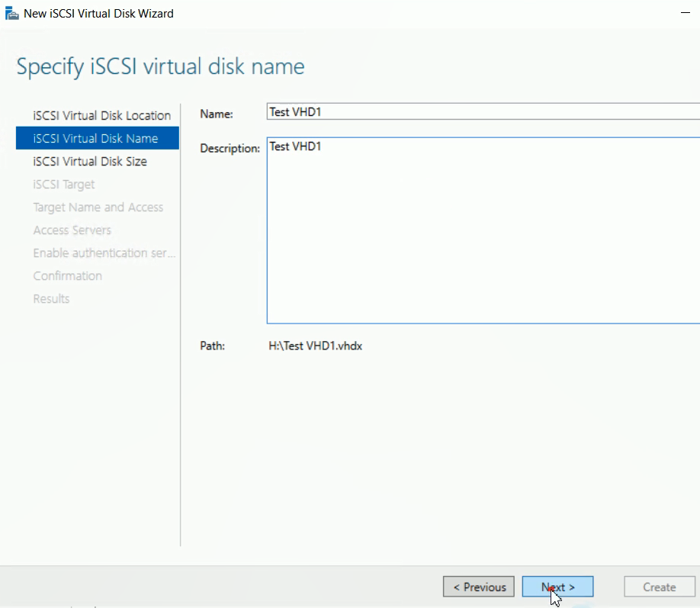
Task: Open the Access Servers step
Action: tap(72, 230)
